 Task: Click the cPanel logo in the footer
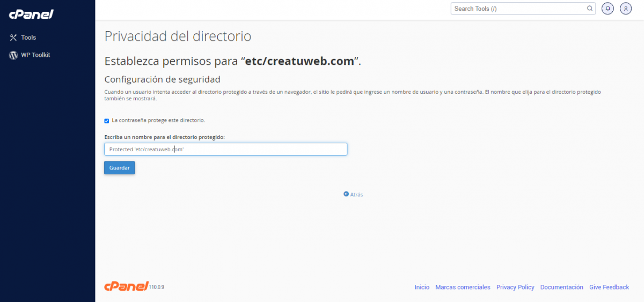click(126, 286)
